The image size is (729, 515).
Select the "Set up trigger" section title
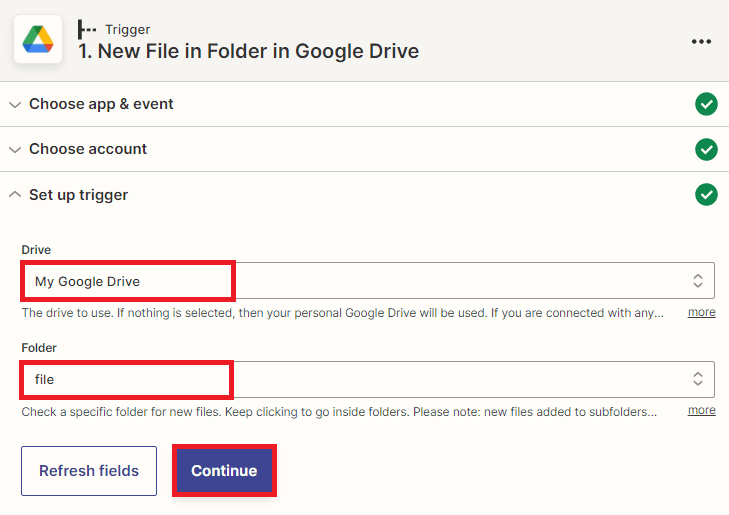pyautogui.click(x=78, y=195)
